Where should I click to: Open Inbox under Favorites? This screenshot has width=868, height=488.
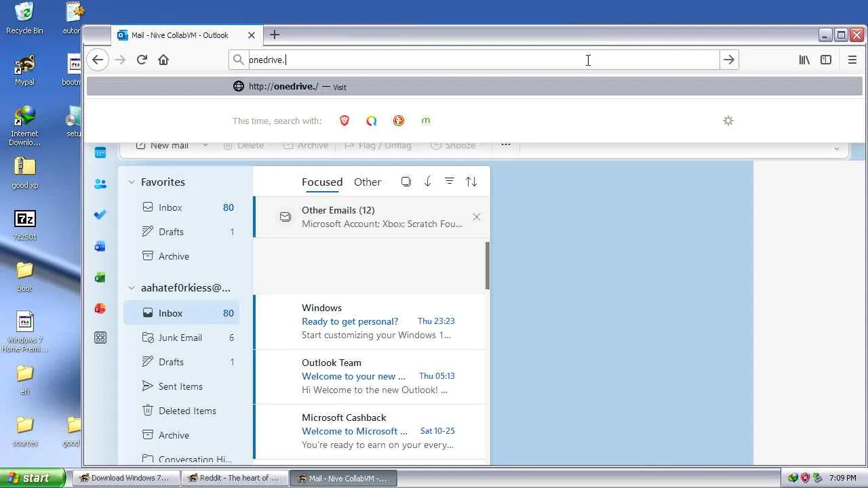tap(181, 207)
